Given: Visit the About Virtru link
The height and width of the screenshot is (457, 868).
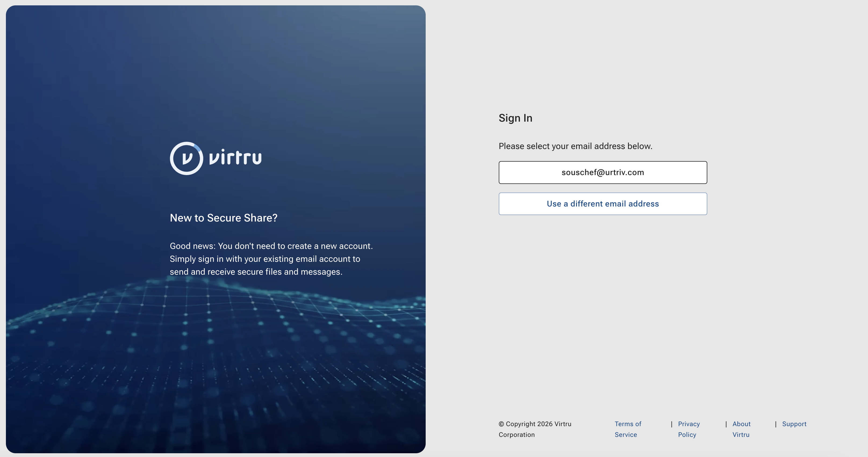Looking at the screenshot, I should pos(741,429).
